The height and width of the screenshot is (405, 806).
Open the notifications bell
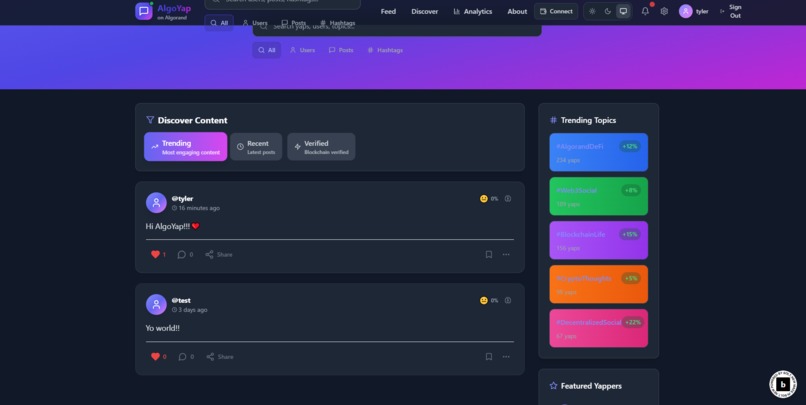(645, 11)
